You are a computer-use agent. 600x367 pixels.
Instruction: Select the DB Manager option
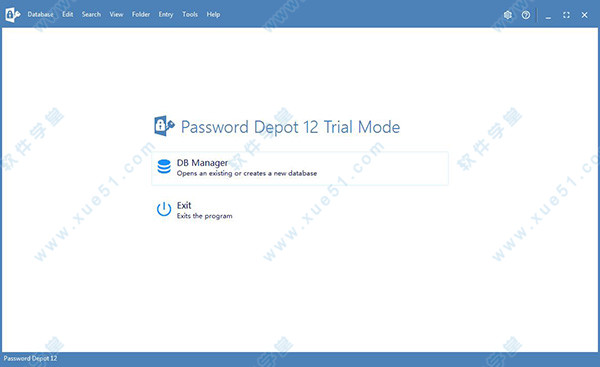(x=300, y=168)
